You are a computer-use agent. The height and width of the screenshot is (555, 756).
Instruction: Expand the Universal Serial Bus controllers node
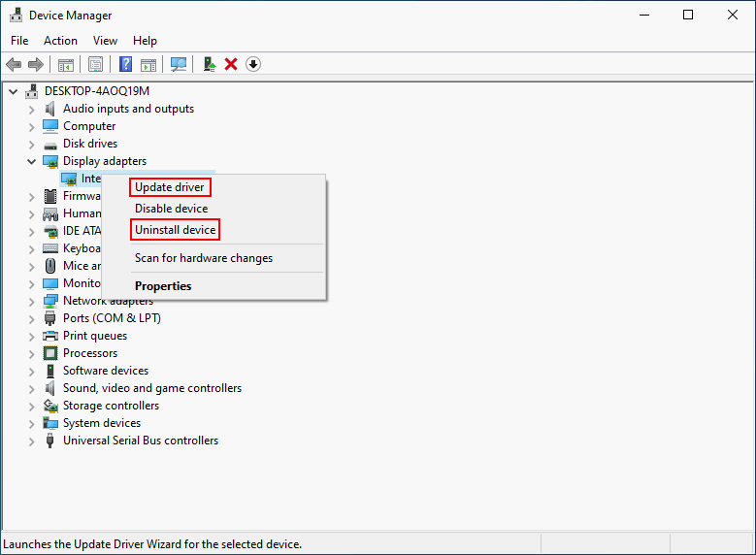[x=31, y=441]
